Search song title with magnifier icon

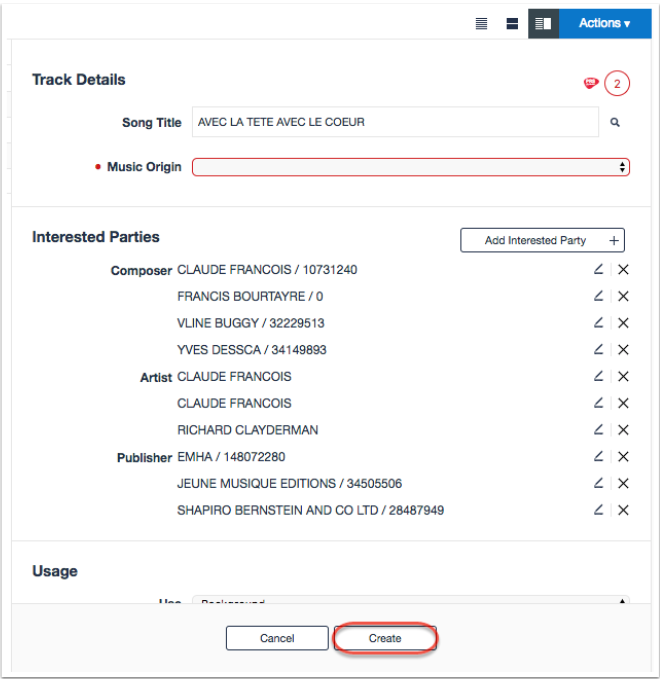615,123
